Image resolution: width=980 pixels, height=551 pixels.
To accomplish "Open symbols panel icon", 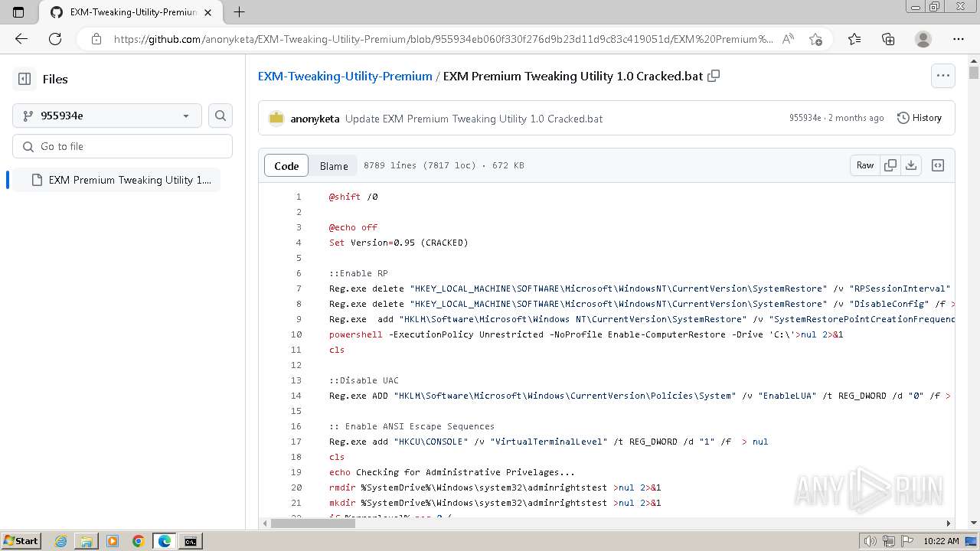I will click(x=938, y=165).
